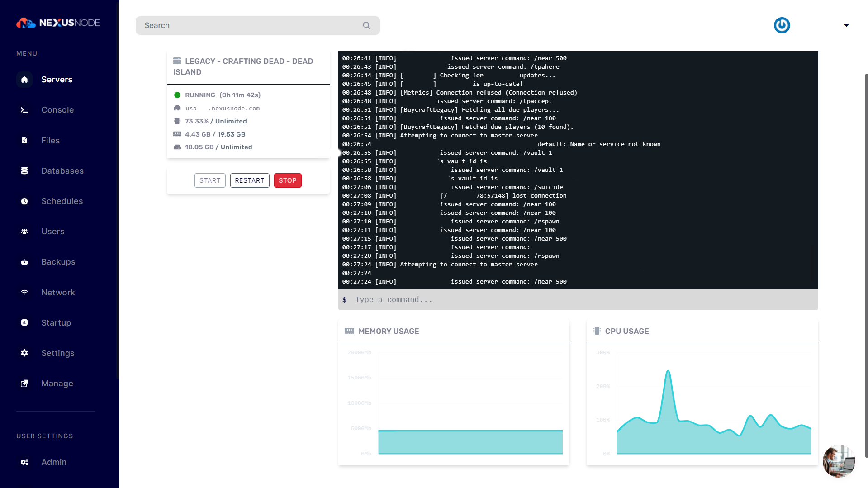
Task: Open the Startup menu item
Action: pos(56,323)
